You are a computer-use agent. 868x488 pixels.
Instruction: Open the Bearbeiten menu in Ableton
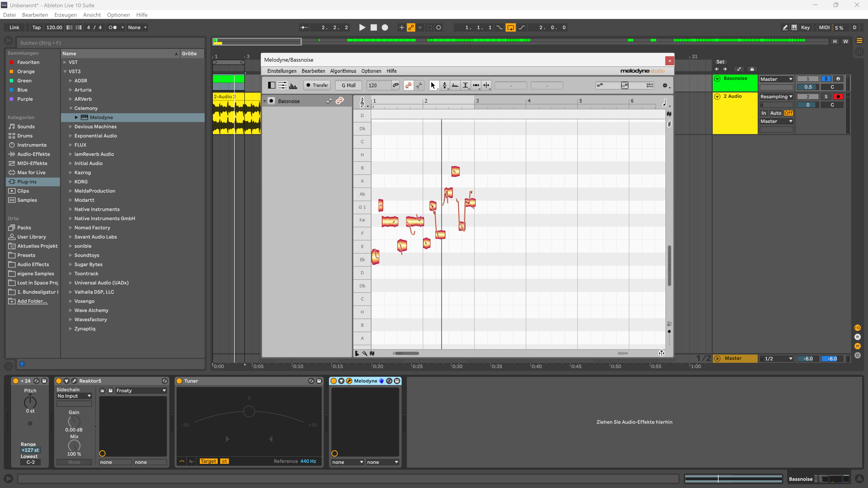pyautogui.click(x=35, y=15)
